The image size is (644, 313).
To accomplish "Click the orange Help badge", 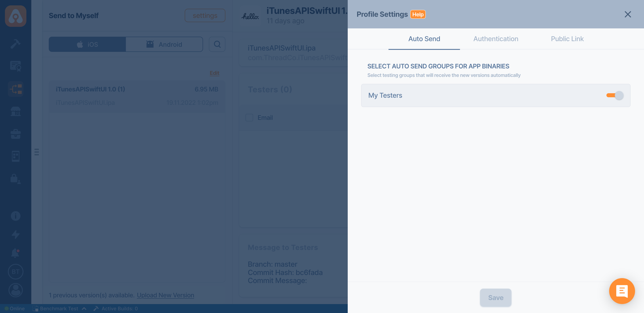I will 418,14.
